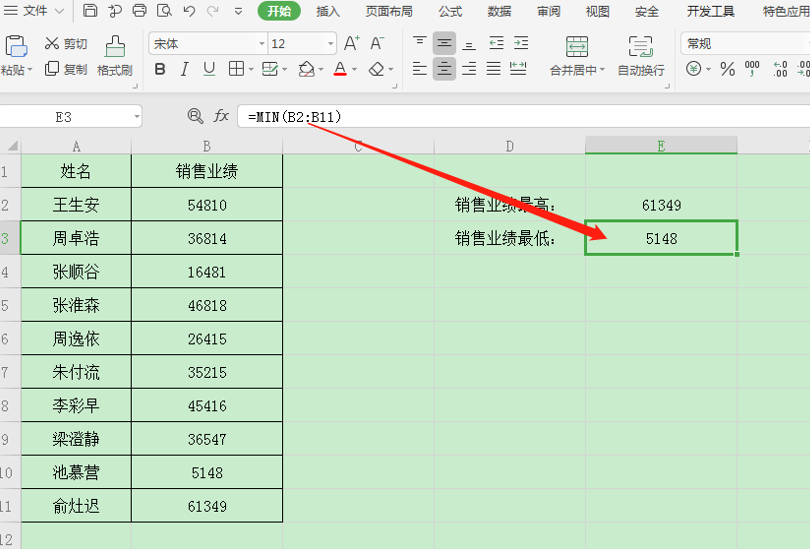Click the justify alignment icon
This screenshot has width=810, height=549.
tap(494, 69)
